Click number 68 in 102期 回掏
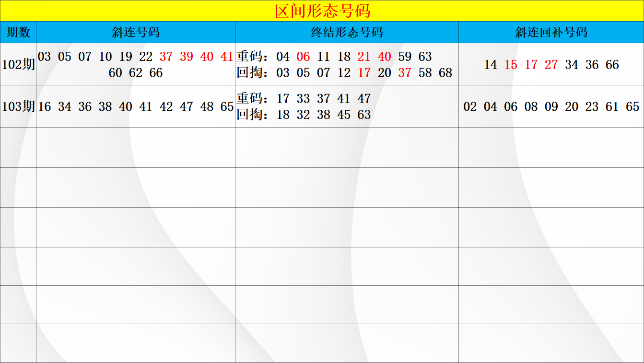 (x=445, y=73)
